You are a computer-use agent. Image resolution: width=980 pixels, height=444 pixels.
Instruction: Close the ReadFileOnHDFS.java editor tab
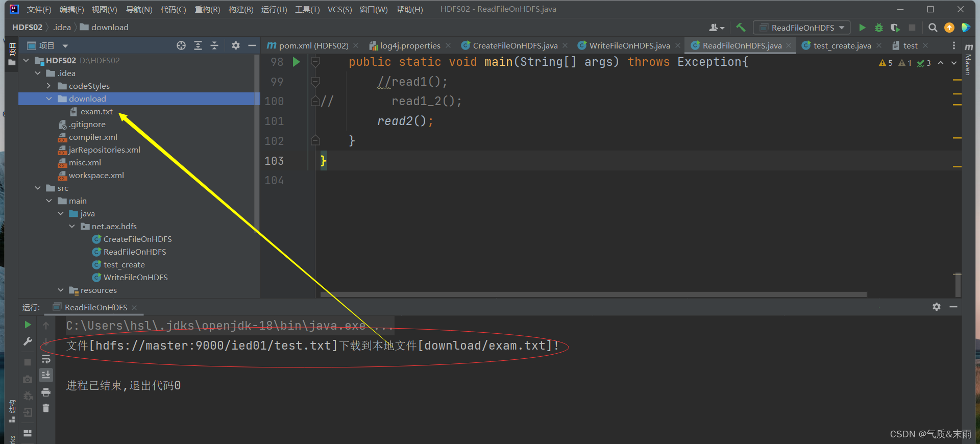point(789,45)
